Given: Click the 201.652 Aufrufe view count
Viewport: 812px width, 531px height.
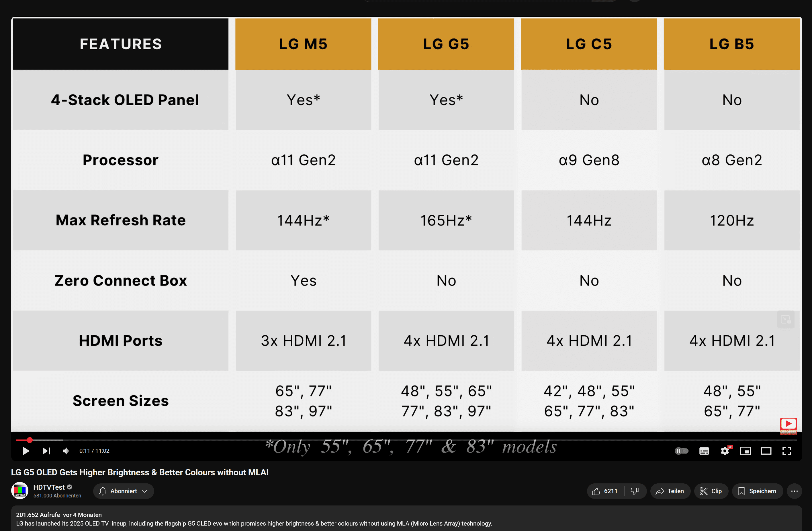Looking at the screenshot, I should [38, 515].
